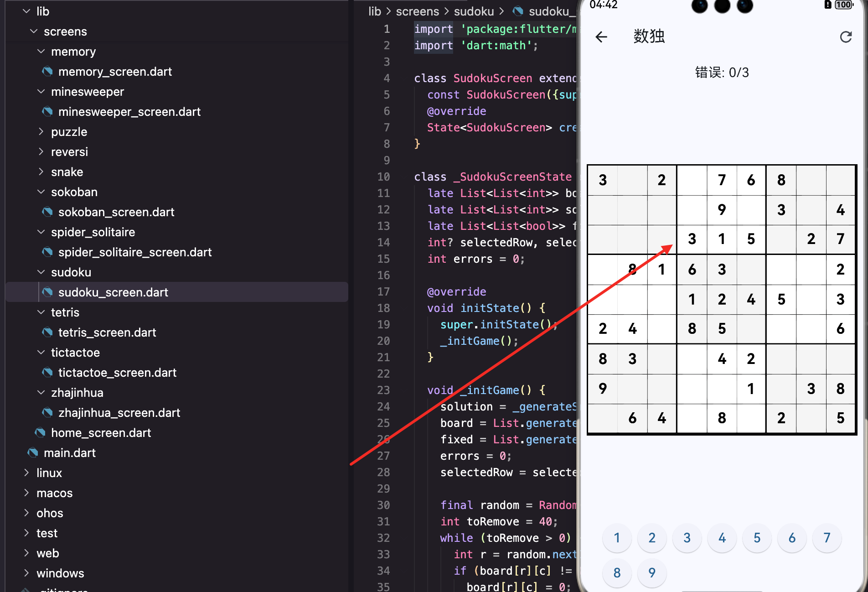The image size is (868, 592).
Task: Expand the reversi folder
Action: point(41,152)
